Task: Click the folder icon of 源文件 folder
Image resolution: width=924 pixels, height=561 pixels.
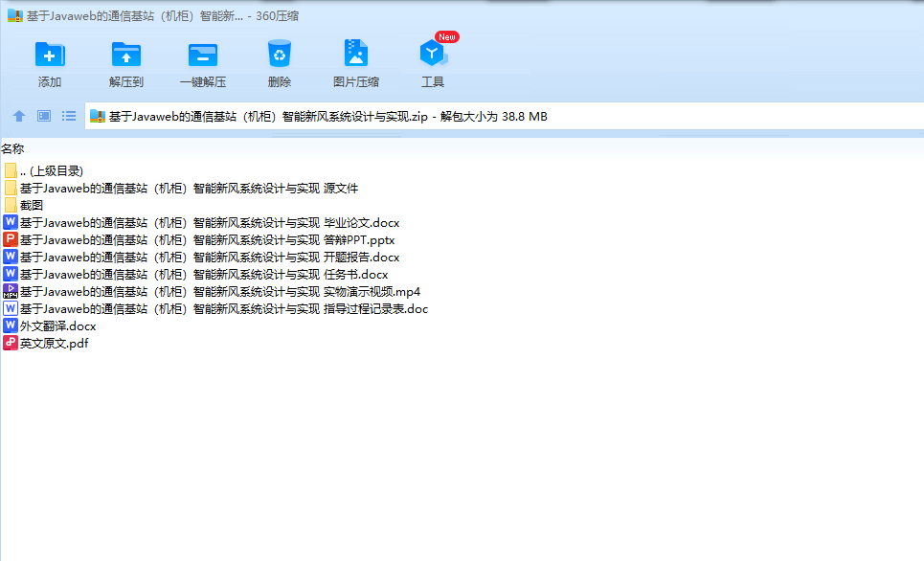Action: click(x=11, y=188)
